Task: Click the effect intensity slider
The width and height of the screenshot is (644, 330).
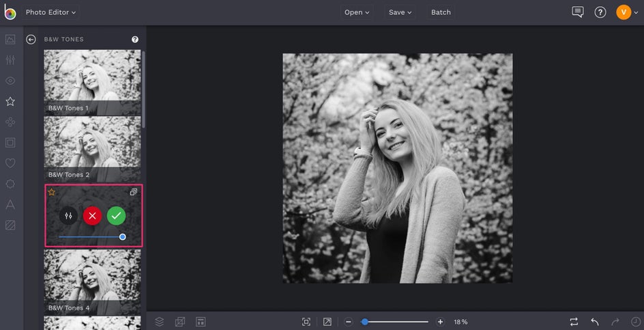Action: tap(91, 237)
